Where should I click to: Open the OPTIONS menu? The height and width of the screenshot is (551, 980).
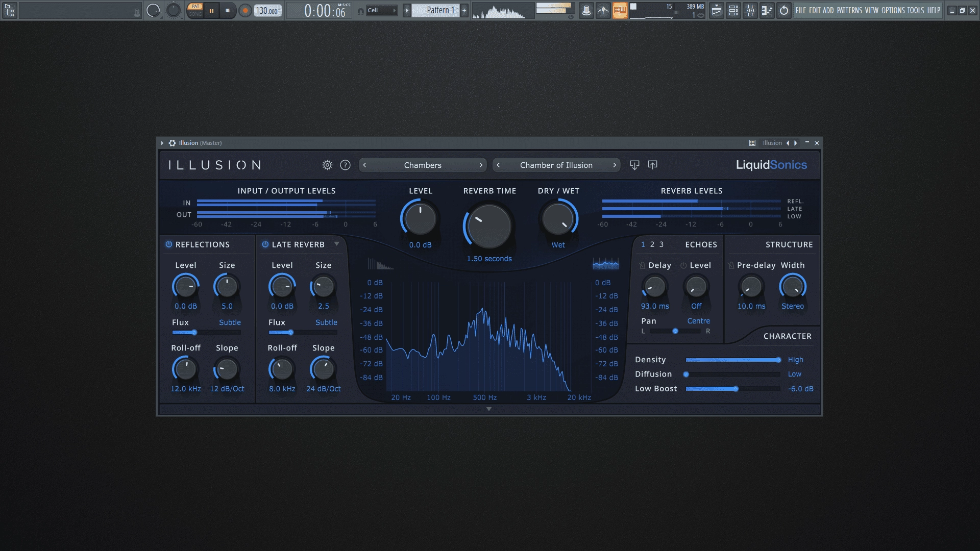click(893, 10)
